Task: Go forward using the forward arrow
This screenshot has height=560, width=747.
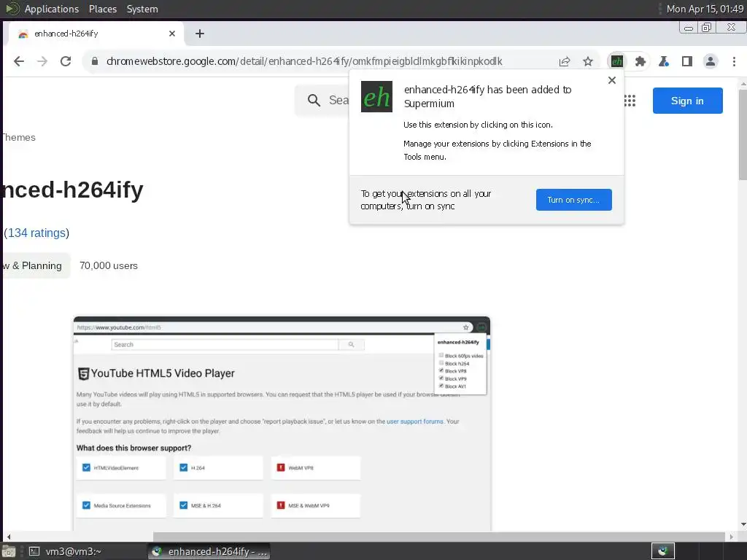Action: click(42, 61)
